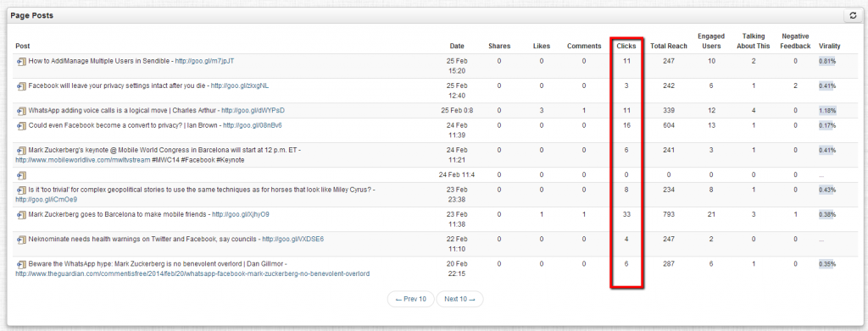Sort by the Engaged Users column header
868x331 pixels.
(711, 41)
